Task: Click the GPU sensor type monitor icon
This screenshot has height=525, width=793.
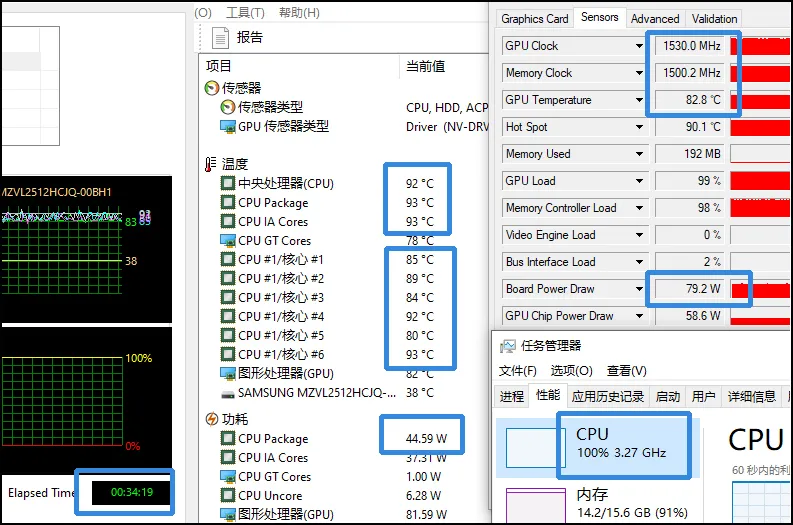Action: click(228, 126)
